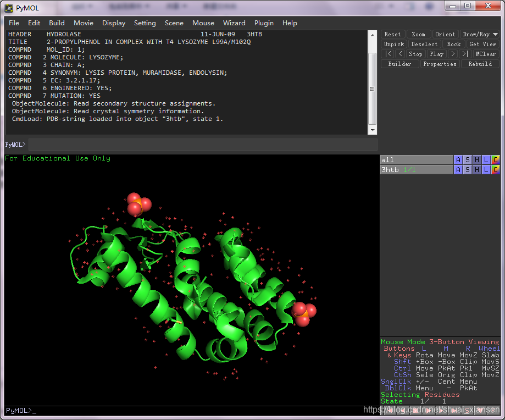Click Mouse Mode 3-Button Viewing text

click(x=440, y=342)
